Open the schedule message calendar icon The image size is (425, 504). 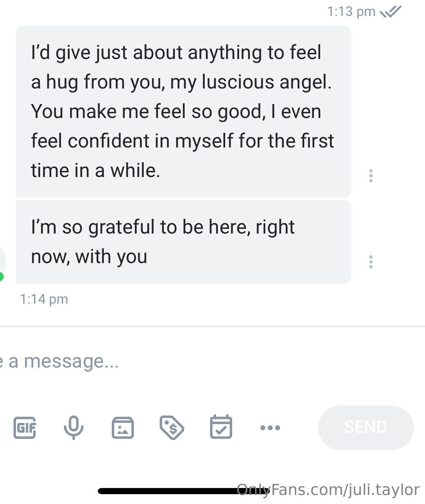click(x=221, y=427)
